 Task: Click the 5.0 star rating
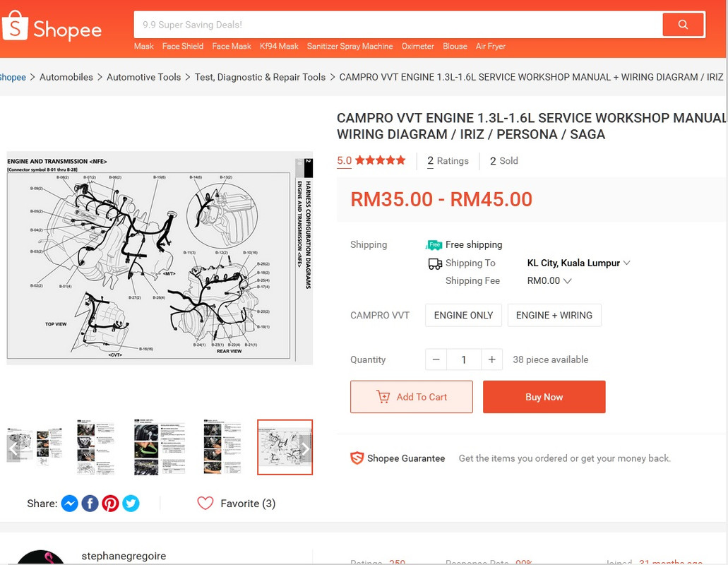click(371, 160)
